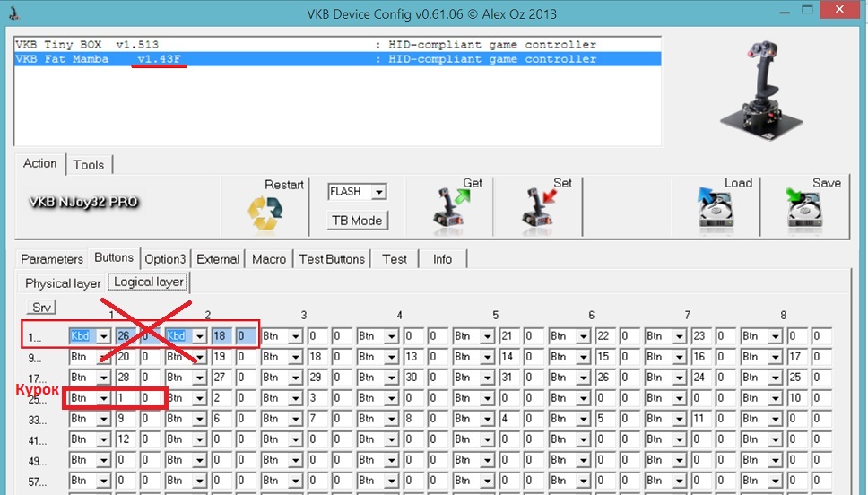This screenshot has width=868, height=495.
Task: Maximize the VKB Device Config window
Action: coord(807,10)
